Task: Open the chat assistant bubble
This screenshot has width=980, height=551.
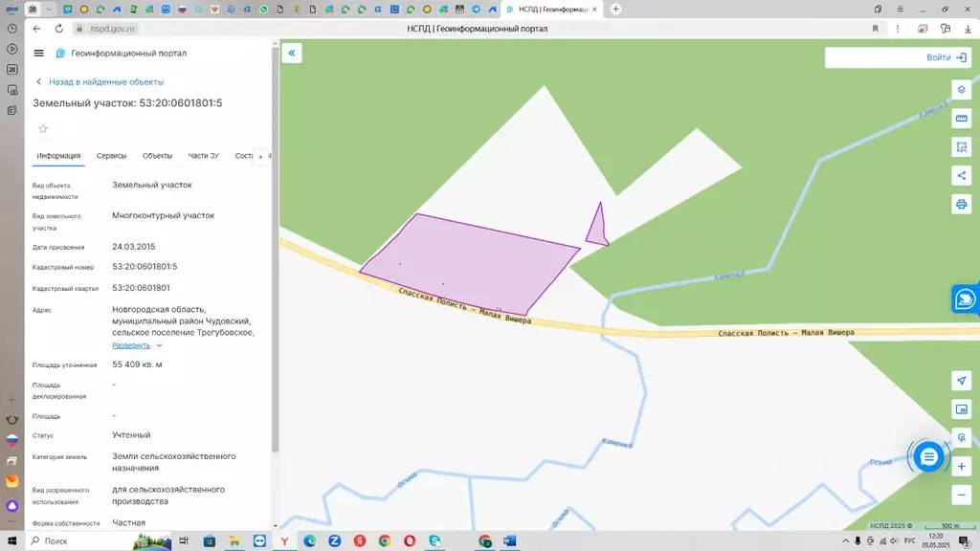Action: [x=928, y=457]
